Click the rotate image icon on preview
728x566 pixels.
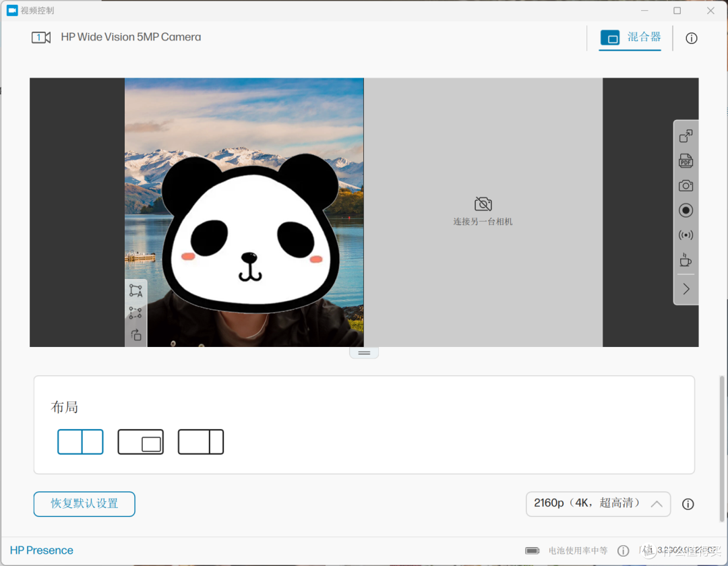point(136,334)
